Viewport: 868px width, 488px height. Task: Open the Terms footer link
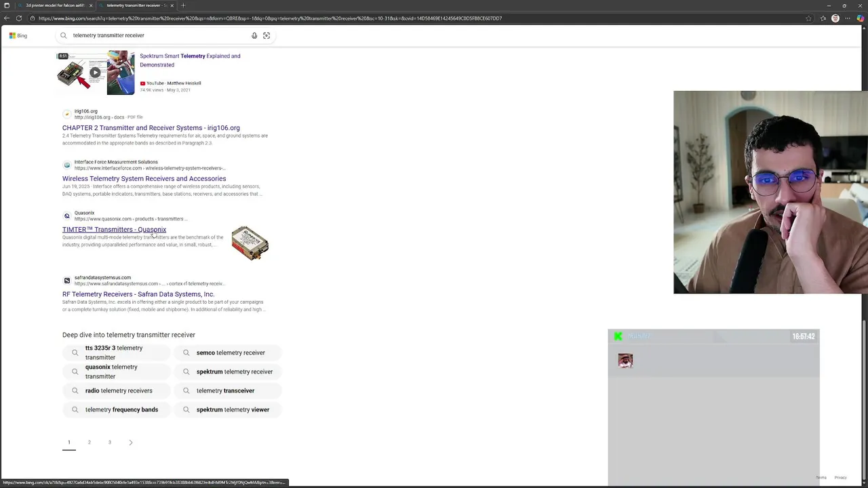[821, 477]
